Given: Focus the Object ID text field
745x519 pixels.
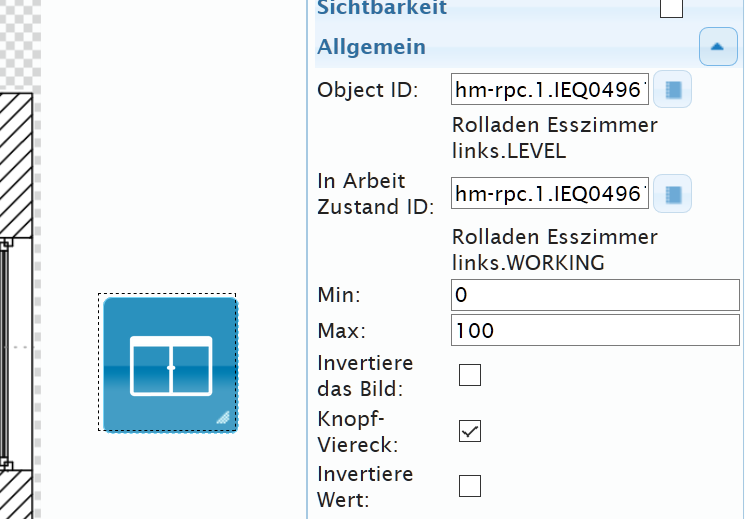Looking at the screenshot, I should coord(550,90).
